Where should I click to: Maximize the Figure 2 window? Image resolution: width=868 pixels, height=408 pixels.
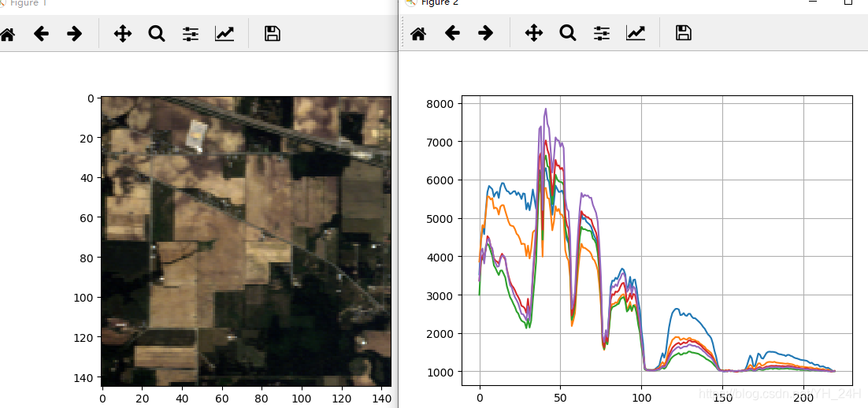pyautogui.click(x=848, y=2)
